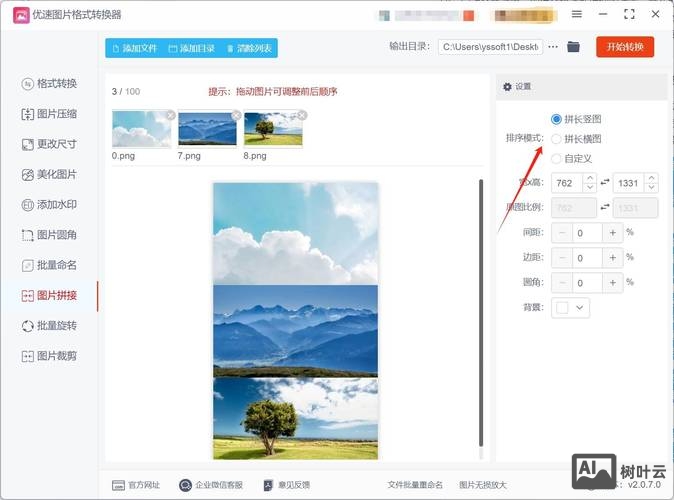Select the 自定义 custom layout radio
The image size is (674, 500).
[x=556, y=159]
